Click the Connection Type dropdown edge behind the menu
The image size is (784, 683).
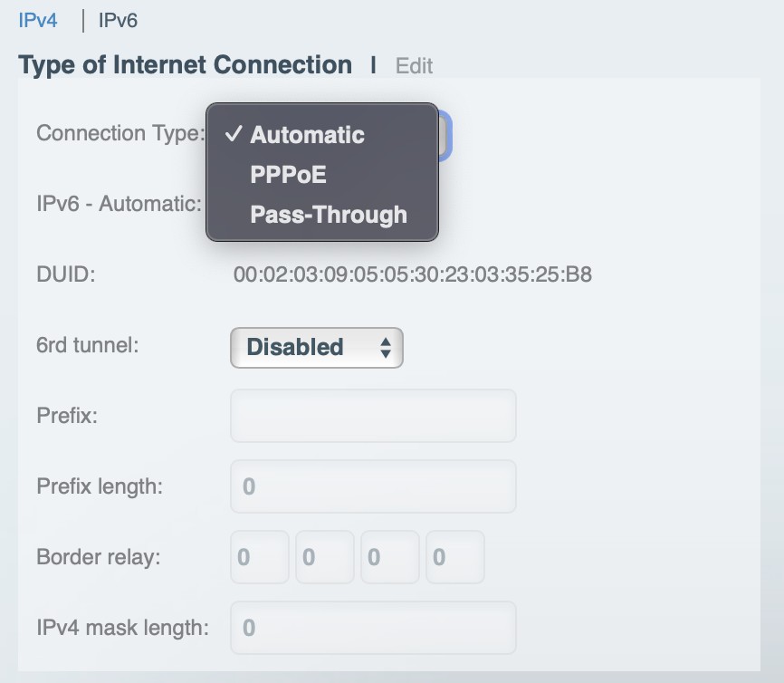(x=445, y=135)
